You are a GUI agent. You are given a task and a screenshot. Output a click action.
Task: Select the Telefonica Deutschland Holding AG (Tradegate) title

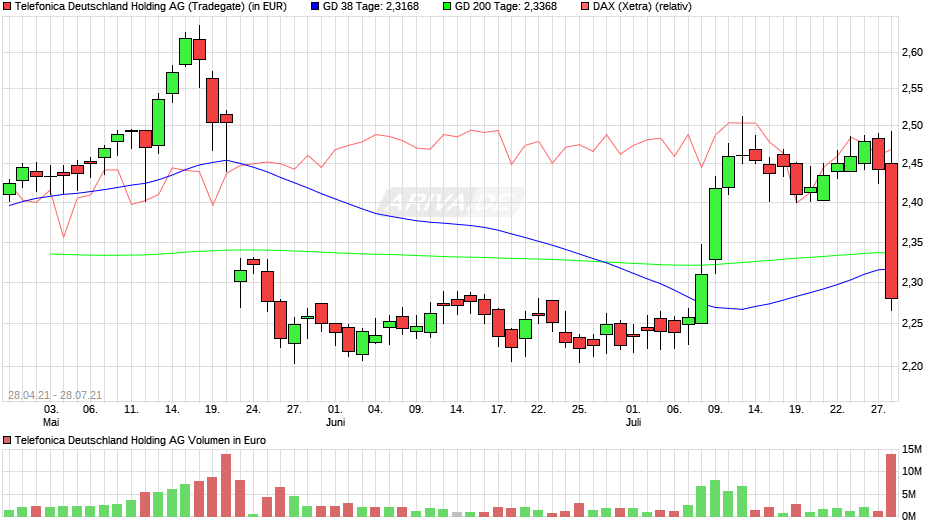coord(150,7)
